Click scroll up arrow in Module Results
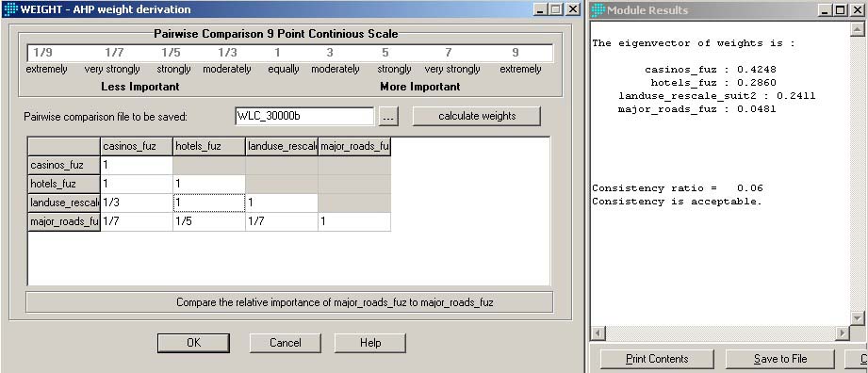Viewport: 868px width, 373px height. pos(857,29)
